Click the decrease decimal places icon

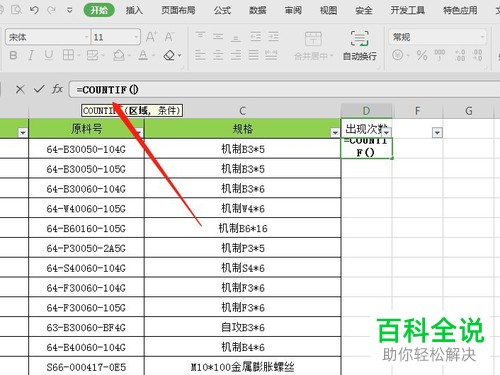(x=478, y=55)
